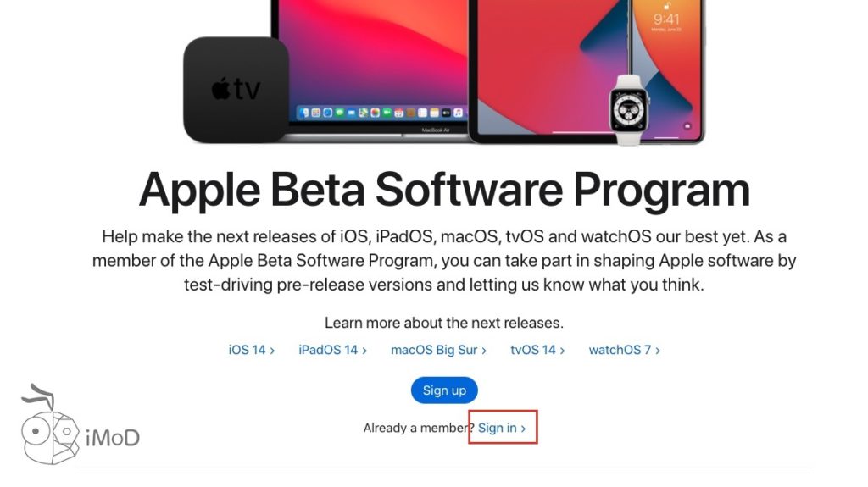This screenshot has height=487, width=868.
Task: Open the iPadOS 14 link
Action: [x=332, y=350]
